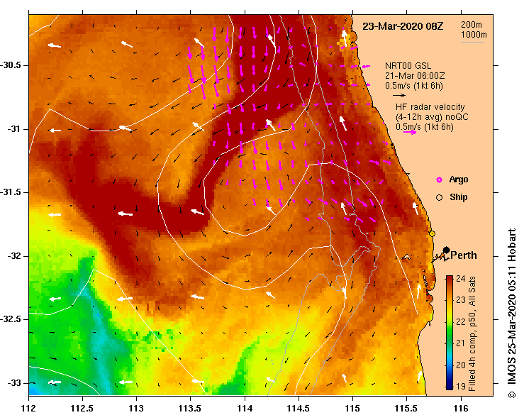Click the colorbar value 20
524x420 pixels.
[x=460, y=365]
